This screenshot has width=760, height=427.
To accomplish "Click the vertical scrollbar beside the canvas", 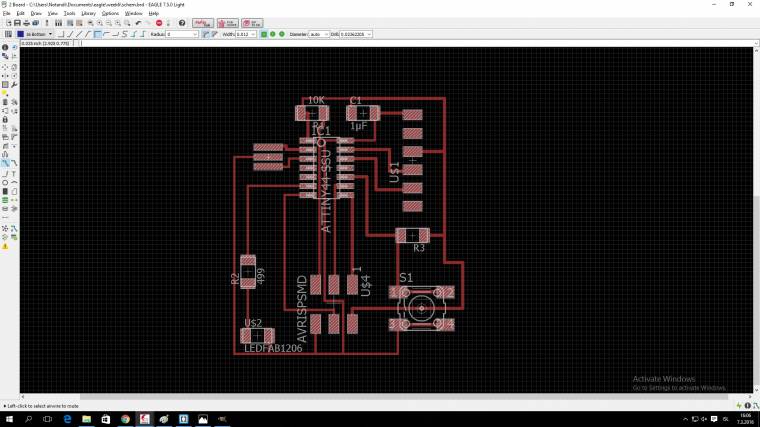I will [756, 220].
